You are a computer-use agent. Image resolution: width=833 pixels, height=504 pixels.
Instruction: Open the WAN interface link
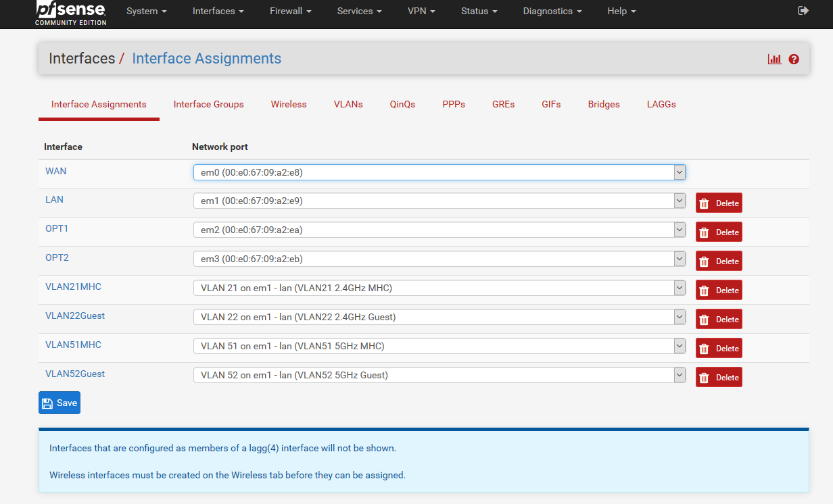56,171
